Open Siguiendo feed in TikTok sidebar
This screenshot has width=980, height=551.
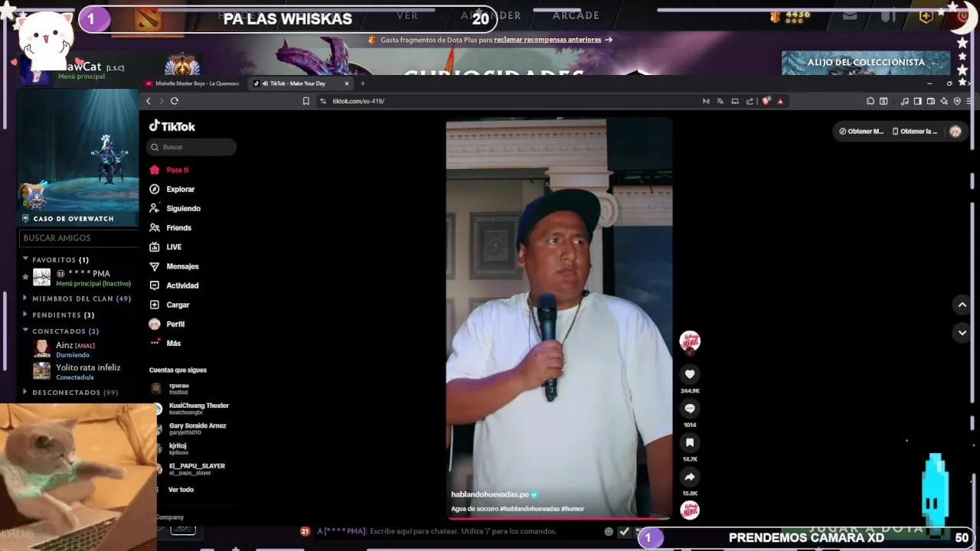(x=175, y=208)
